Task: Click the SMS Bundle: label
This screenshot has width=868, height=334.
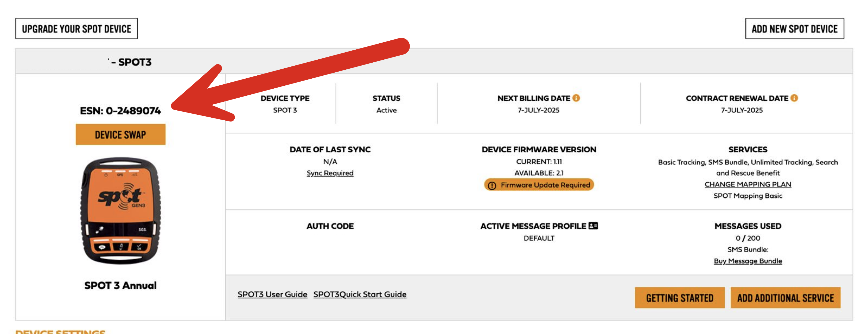Action: point(748,250)
